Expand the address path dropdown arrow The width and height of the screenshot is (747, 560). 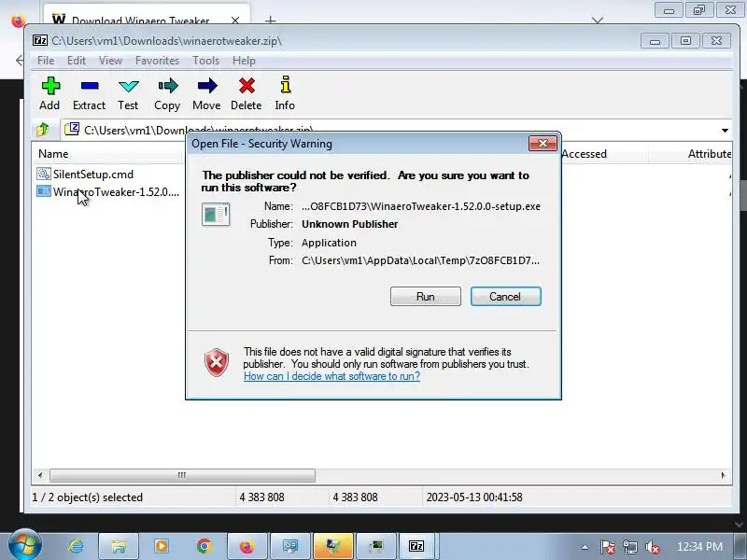click(725, 130)
